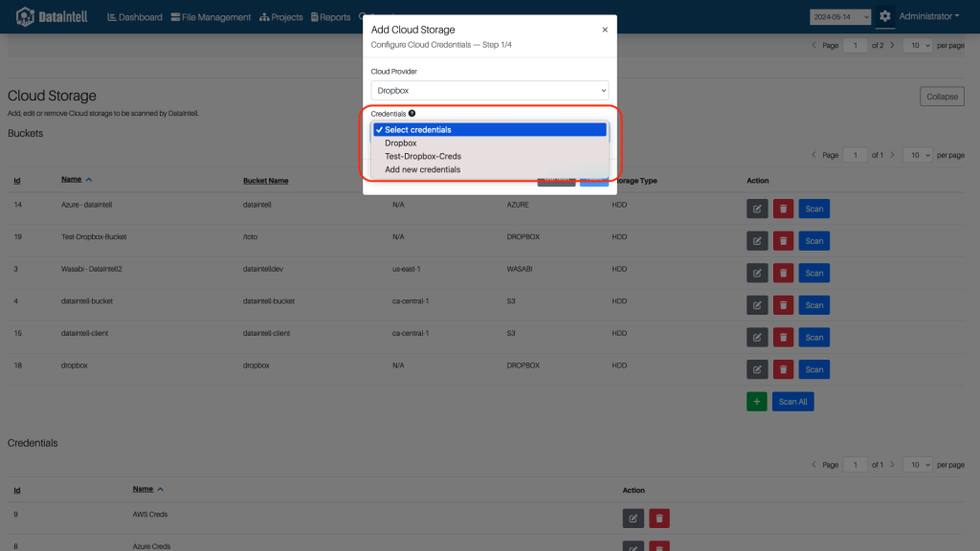This screenshot has height=551, width=980.
Task: Go to next page in Buckets pager
Action: (893, 154)
